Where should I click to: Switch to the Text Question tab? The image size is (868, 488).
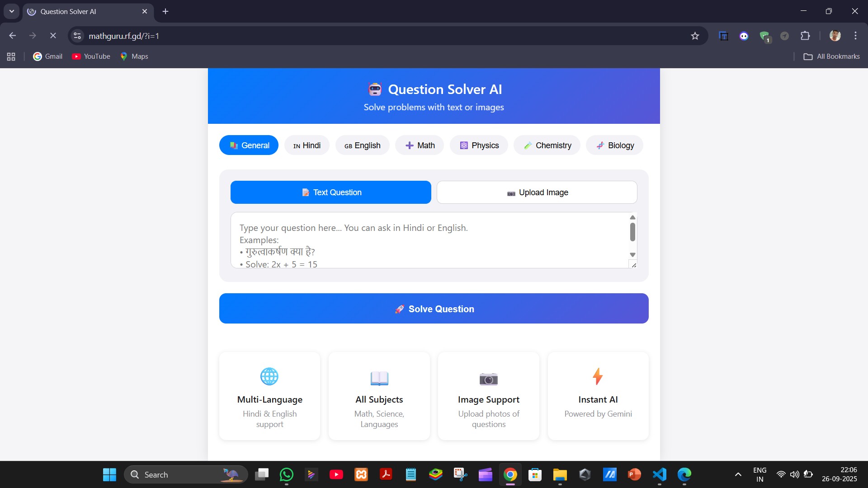tap(330, 192)
